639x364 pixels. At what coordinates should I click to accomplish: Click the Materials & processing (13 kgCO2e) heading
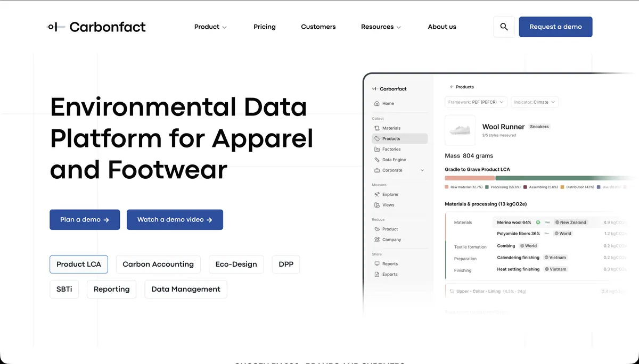coord(486,204)
